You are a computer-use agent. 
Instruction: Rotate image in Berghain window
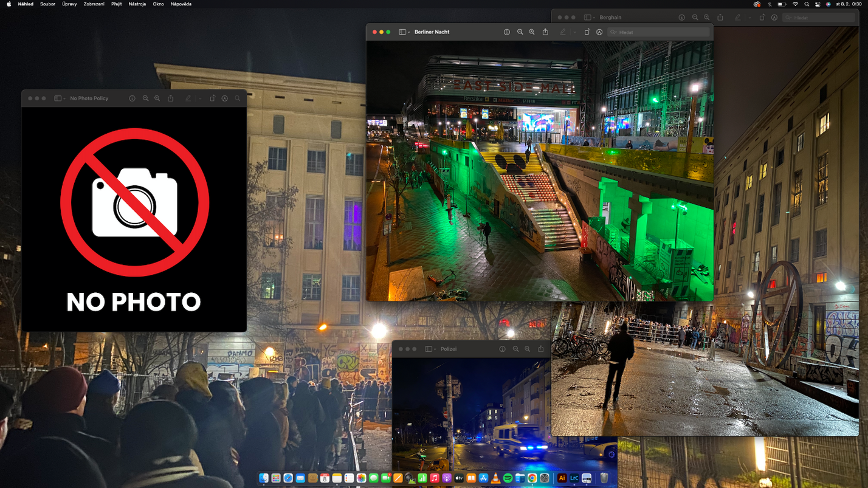pos(762,18)
